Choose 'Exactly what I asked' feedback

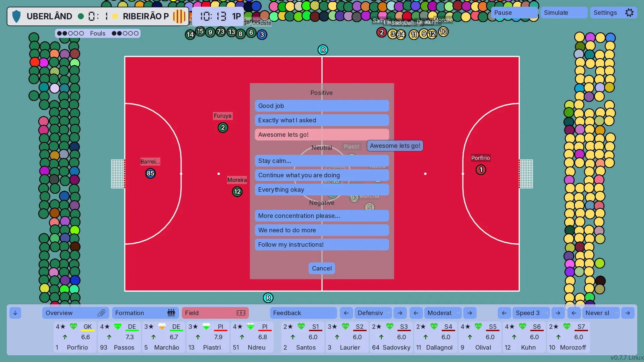coord(322,120)
